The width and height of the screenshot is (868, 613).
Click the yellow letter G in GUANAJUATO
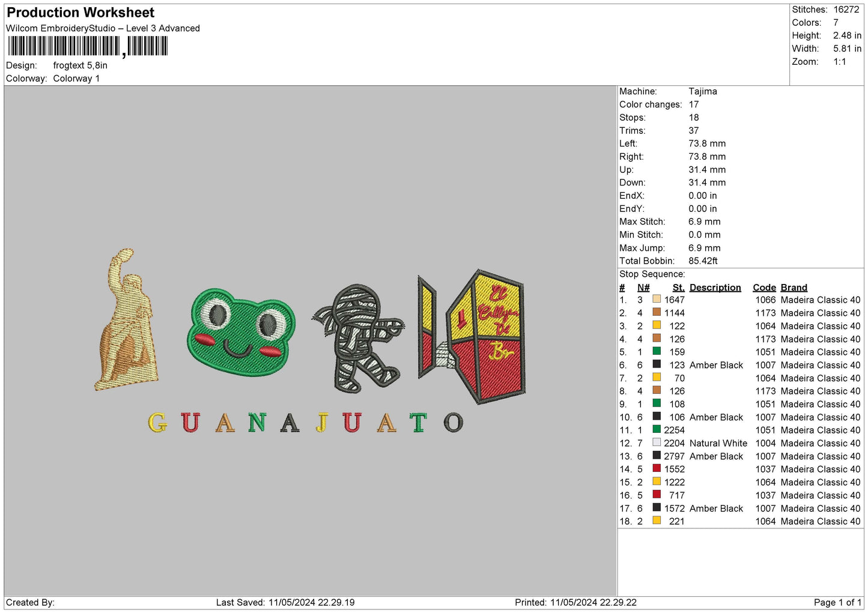pos(157,423)
